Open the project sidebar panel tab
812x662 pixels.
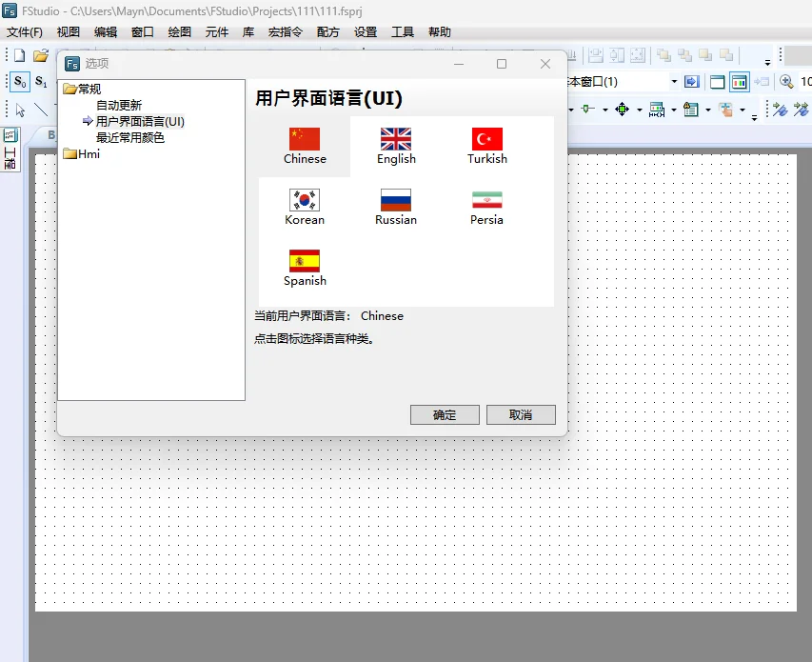(x=10, y=150)
